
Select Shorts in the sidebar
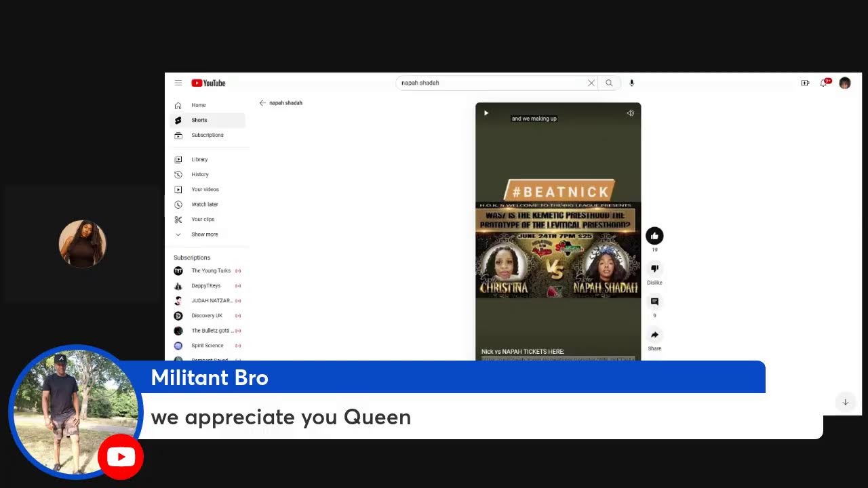(x=208, y=120)
